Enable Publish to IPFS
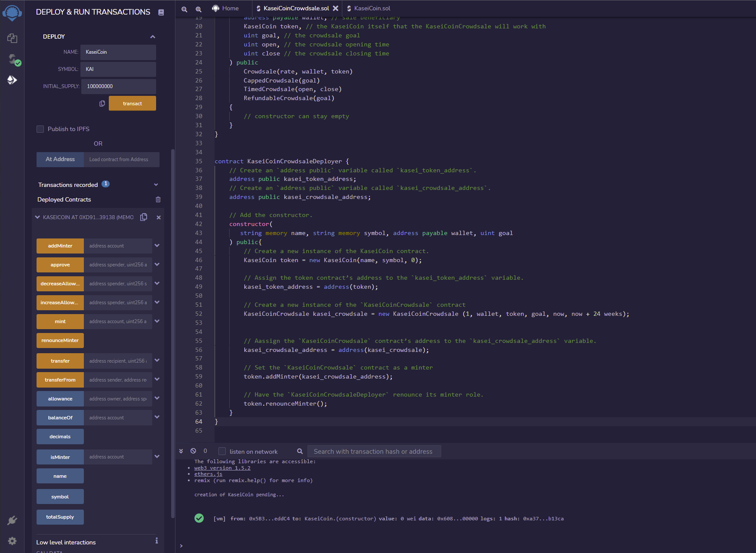This screenshot has width=756, height=553. pyautogui.click(x=40, y=129)
